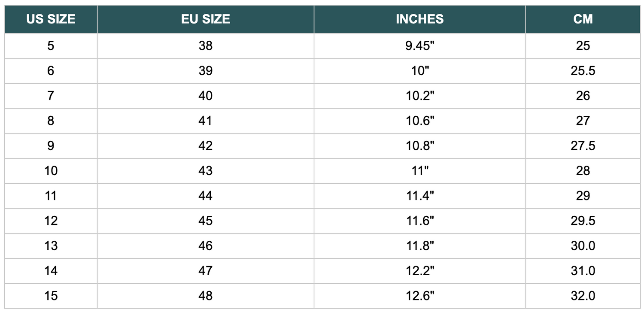Select the CM column header

583,19
